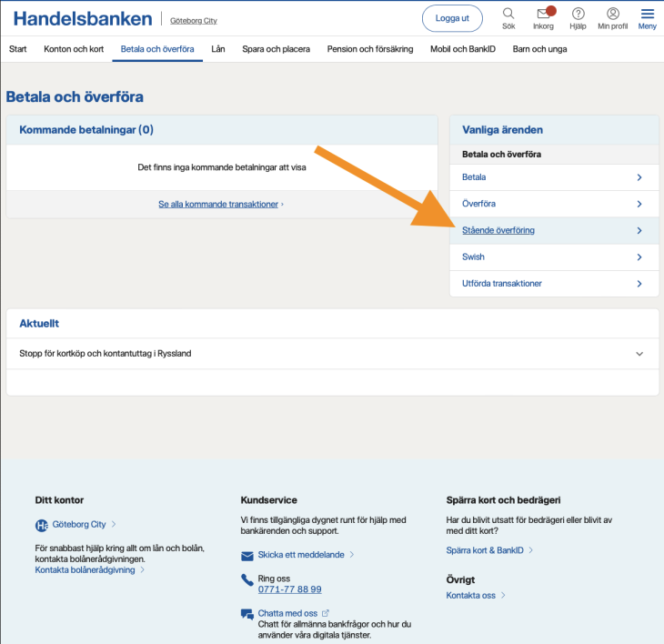Open Spärra kort & BankID link
Screen dimensions: 664x644
pyautogui.click(x=485, y=550)
